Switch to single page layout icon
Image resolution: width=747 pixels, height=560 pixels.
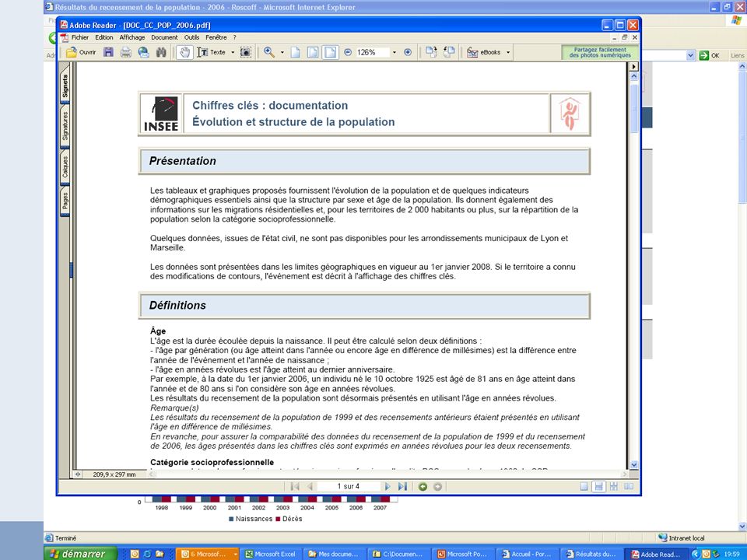point(584,486)
